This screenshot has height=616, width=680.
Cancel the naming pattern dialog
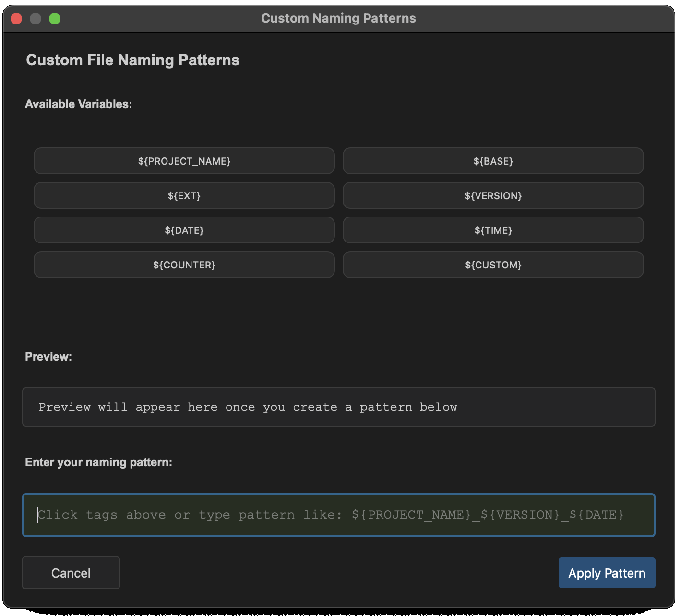click(71, 573)
